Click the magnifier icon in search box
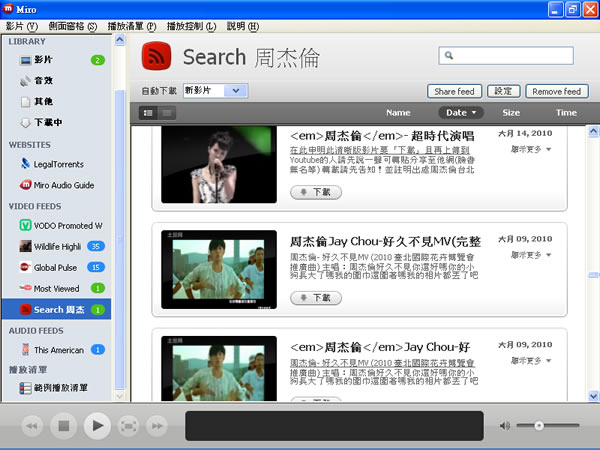Viewport: 600px width, 450px height. 449,56
